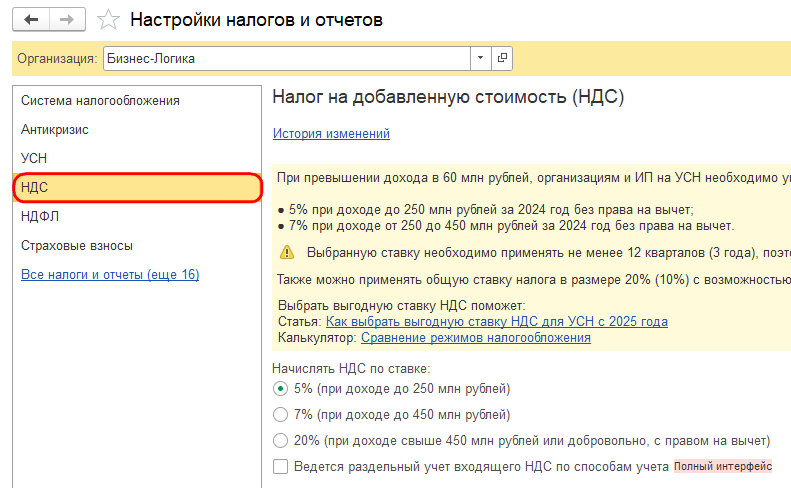This screenshot has height=488, width=791.
Task: Click the Организация field with Бизнес-Логика
Action: pos(287,58)
